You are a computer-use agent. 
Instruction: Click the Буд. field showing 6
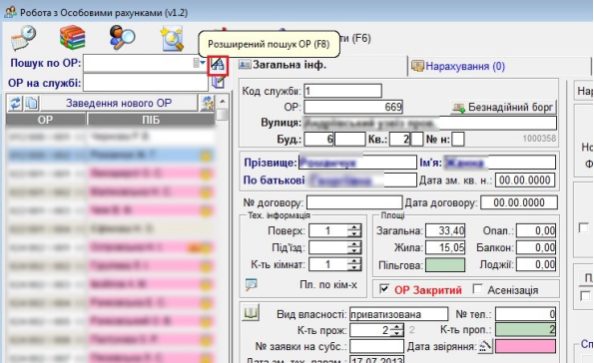319,139
